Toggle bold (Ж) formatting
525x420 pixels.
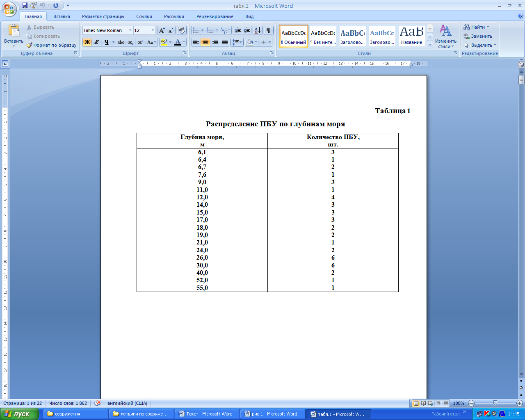point(87,42)
